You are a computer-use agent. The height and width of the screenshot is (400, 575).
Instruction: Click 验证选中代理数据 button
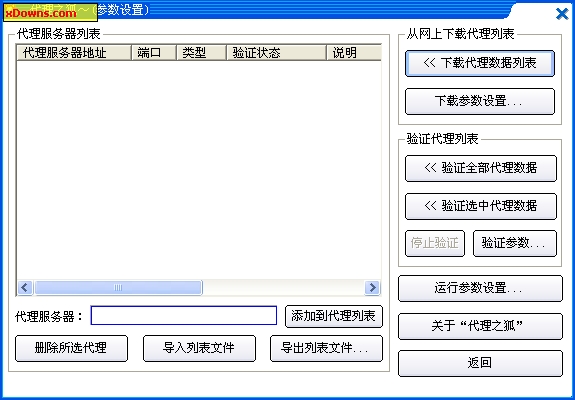point(481,206)
